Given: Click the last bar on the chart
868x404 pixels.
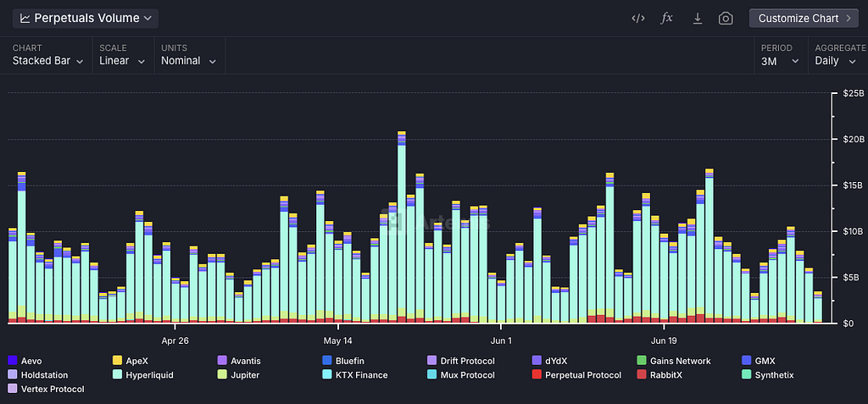Looking at the screenshot, I should [x=818, y=307].
